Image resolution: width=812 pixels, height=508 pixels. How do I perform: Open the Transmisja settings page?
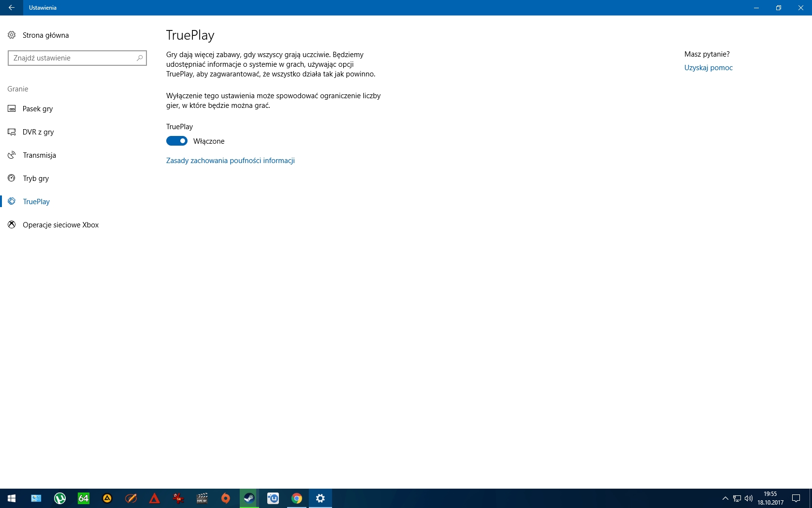(39, 155)
